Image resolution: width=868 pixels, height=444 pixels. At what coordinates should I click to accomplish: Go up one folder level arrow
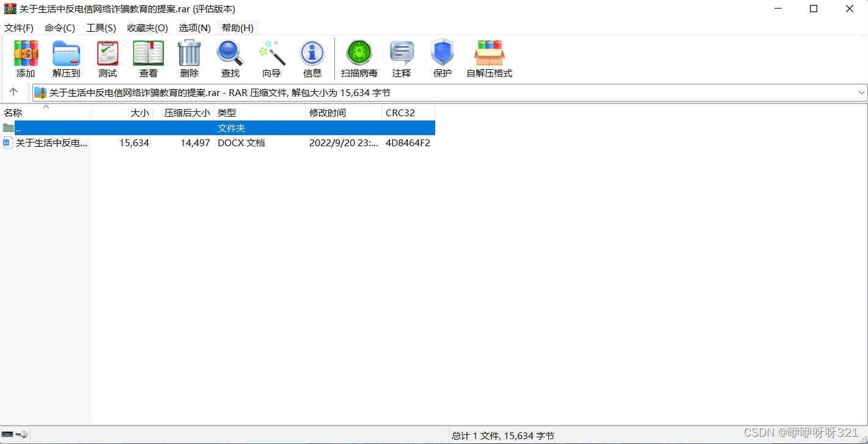tap(13, 92)
